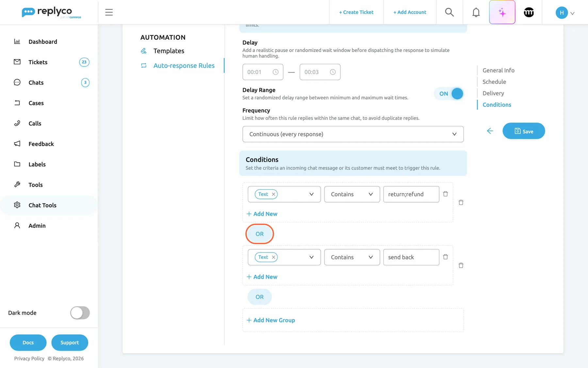Remove Text tag in second condition

click(x=273, y=257)
